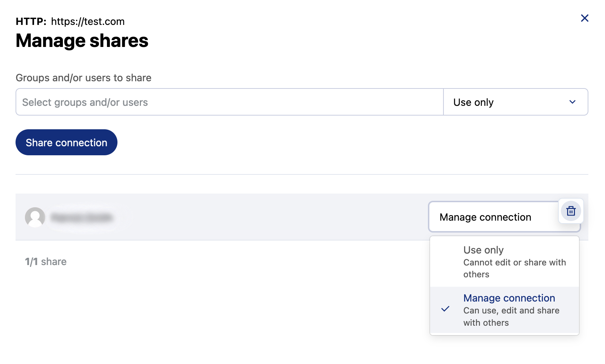Click the https://test.com connection URL
Viewport: 605px width, 364px height.
87,22
